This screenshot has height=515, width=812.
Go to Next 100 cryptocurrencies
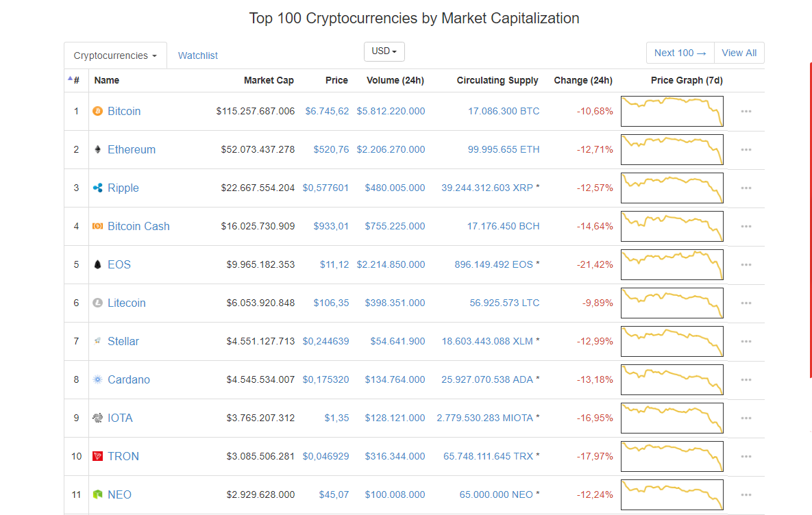[680, 53]
